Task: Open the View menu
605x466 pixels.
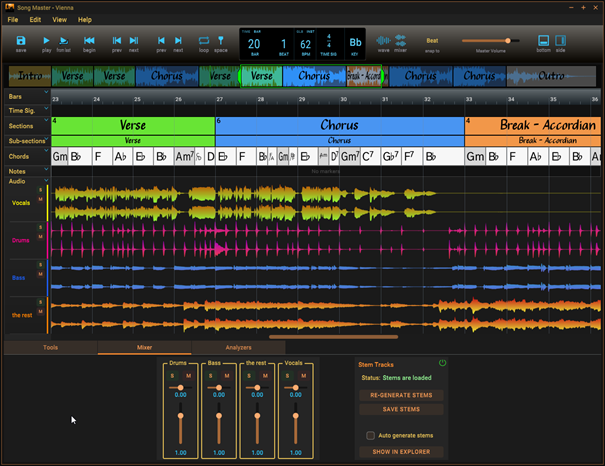Action: pos(60,19)
